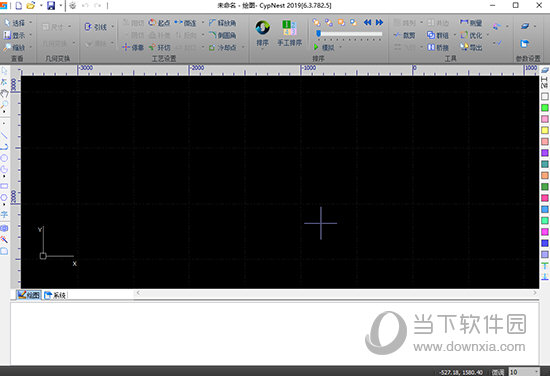Expand the open-file dropdown in title bar
The width and height of the screenshot is (550, 376).
[x=41, y=5]
